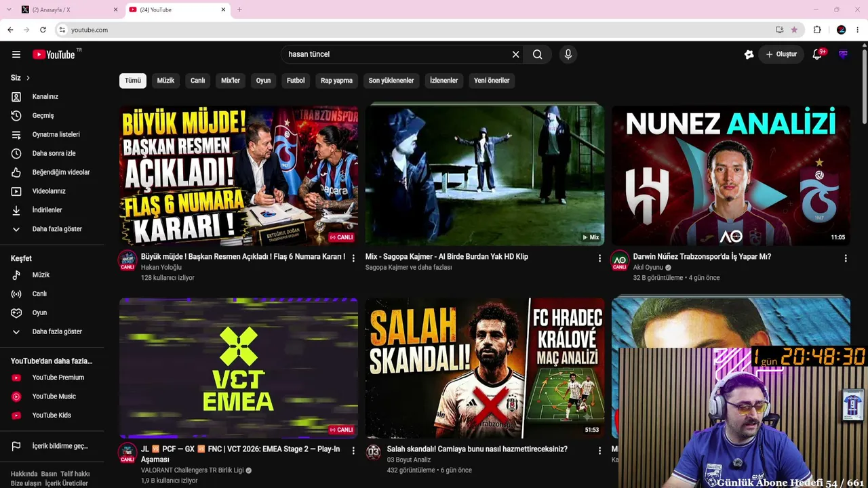Open Oynatma listeleri playlists
Screen dimensions: 868x488
click(57, 134)
